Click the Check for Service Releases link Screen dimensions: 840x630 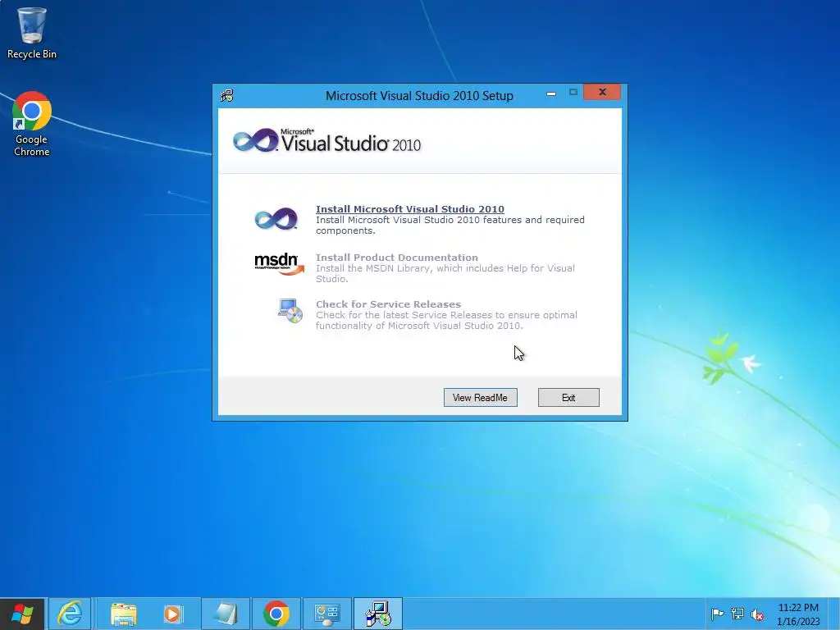[x=388, y=304]
